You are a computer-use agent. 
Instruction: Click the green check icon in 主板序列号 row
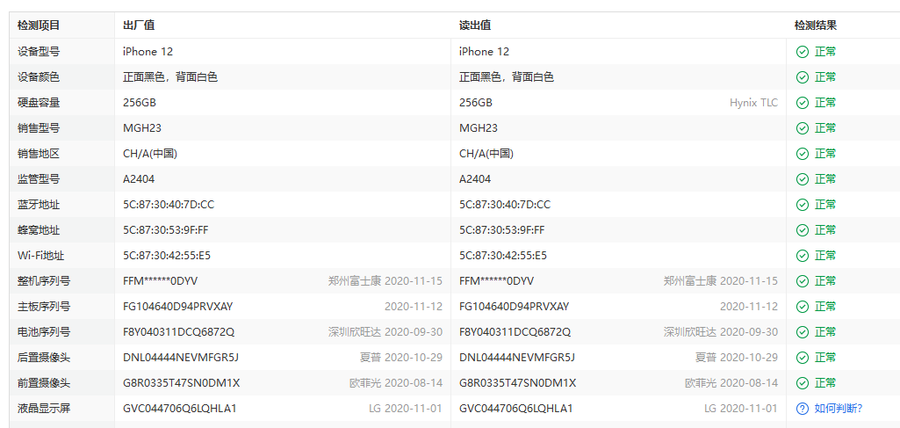[802, 306]
